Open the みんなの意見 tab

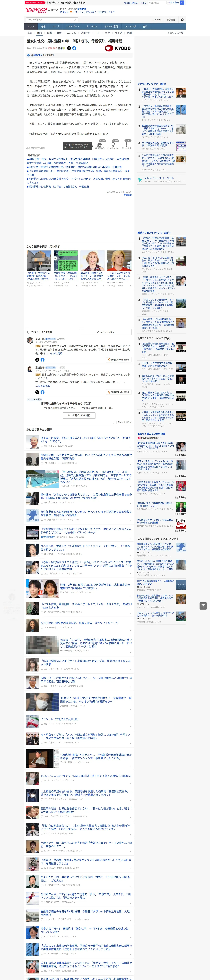pyautogui.click(x=111, y=27)
